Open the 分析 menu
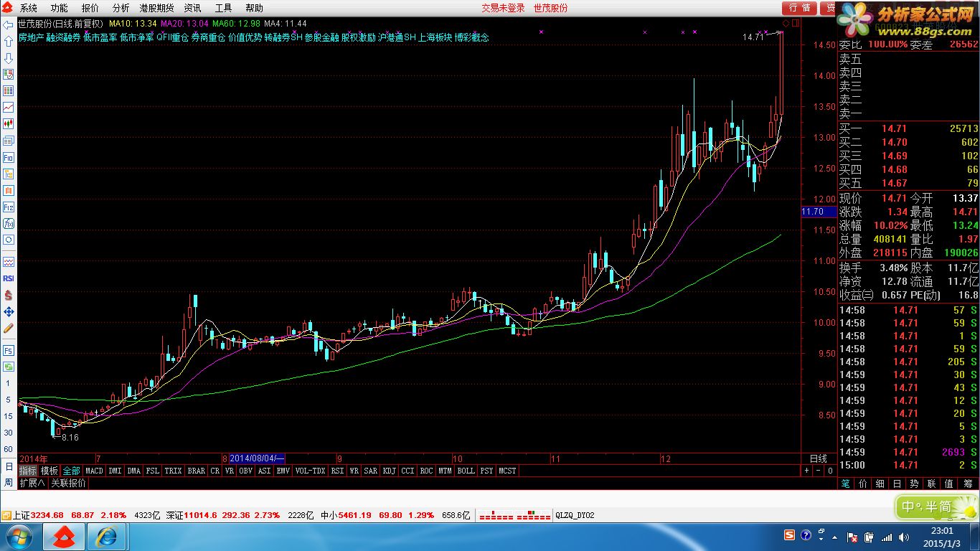980x551 pixels. click(121, 8)
